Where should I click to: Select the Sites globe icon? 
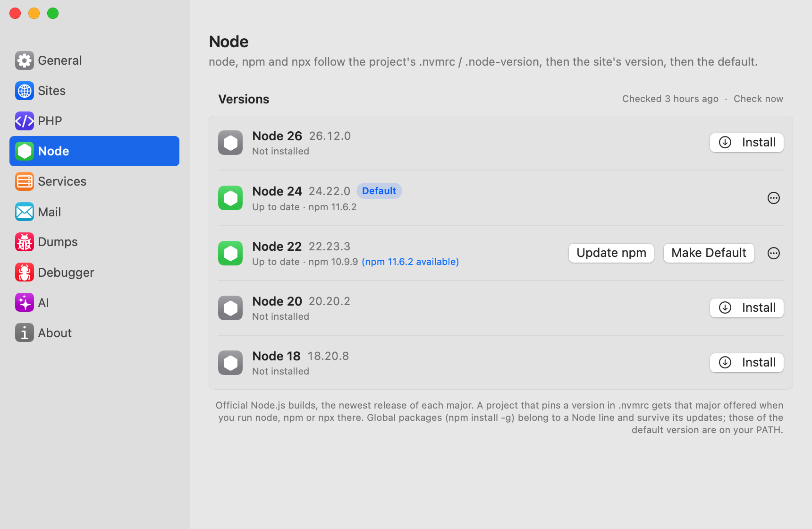pos(24,91)
